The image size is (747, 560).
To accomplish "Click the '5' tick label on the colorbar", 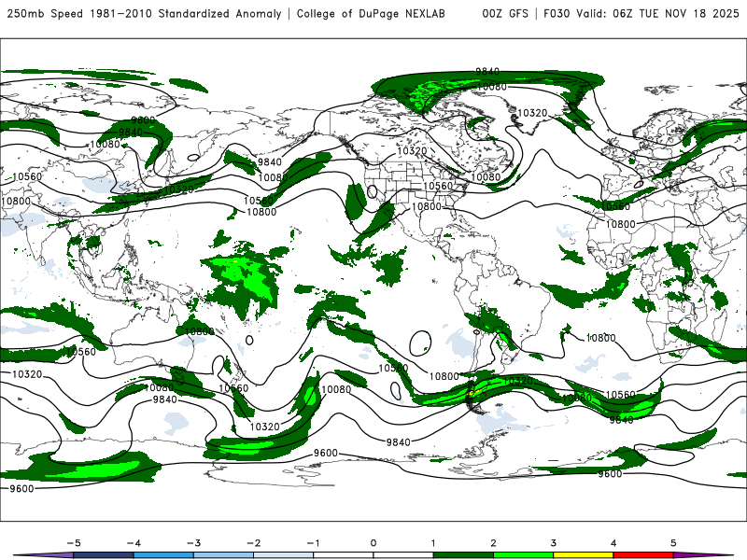I will [673, 543].
